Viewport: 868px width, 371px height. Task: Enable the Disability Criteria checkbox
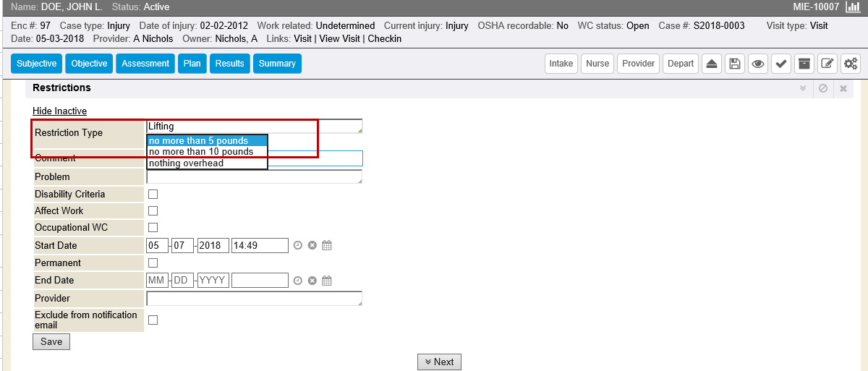pos(153,195)
